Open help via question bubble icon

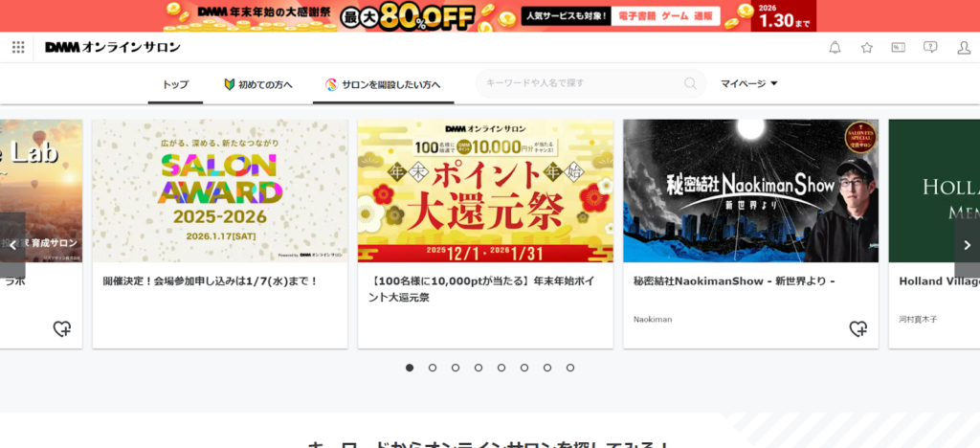click(930, 47)
